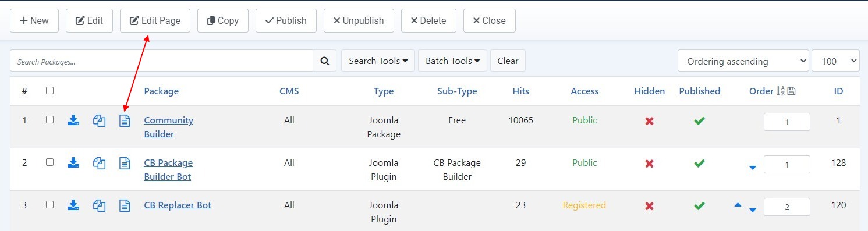Expand the Search Tools dropdown
The height and width of the screenshot is (231, 868).
(378, 61)
